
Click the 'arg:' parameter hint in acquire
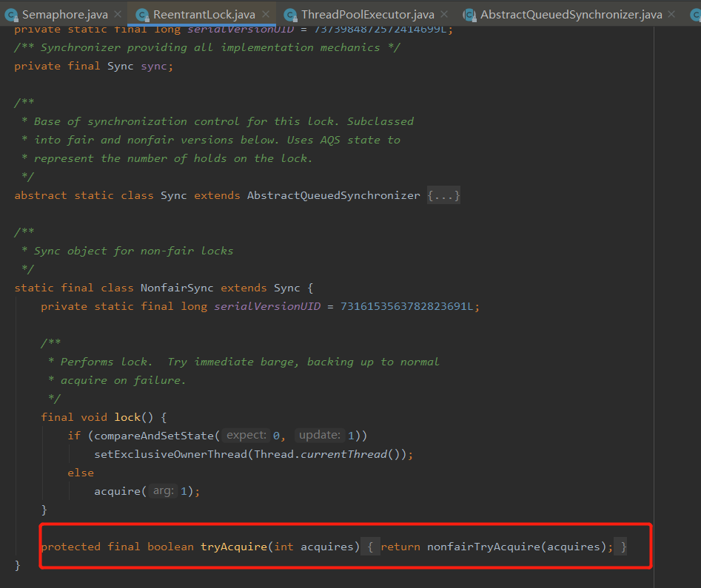point(163,490)
